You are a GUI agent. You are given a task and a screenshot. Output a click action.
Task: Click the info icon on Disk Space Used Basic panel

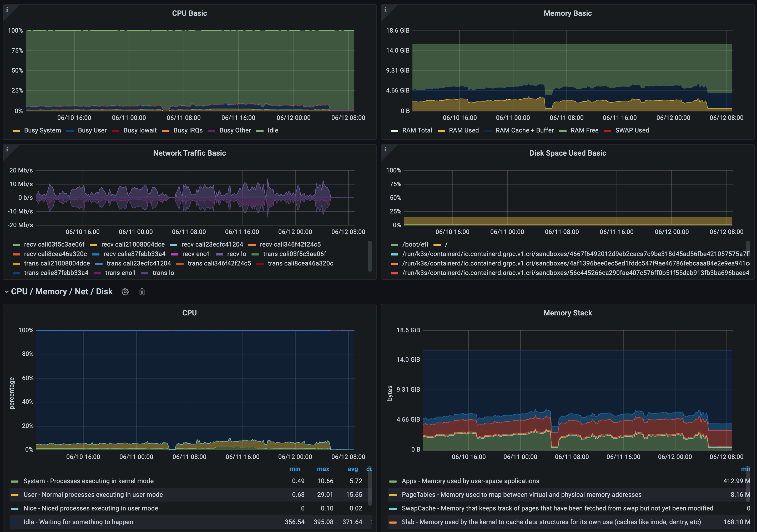[385, 149]
